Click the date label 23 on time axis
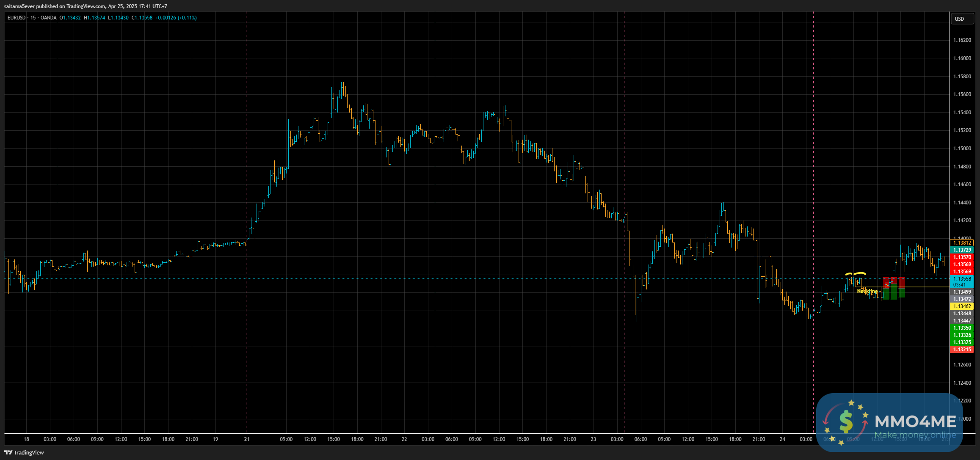 593,439
